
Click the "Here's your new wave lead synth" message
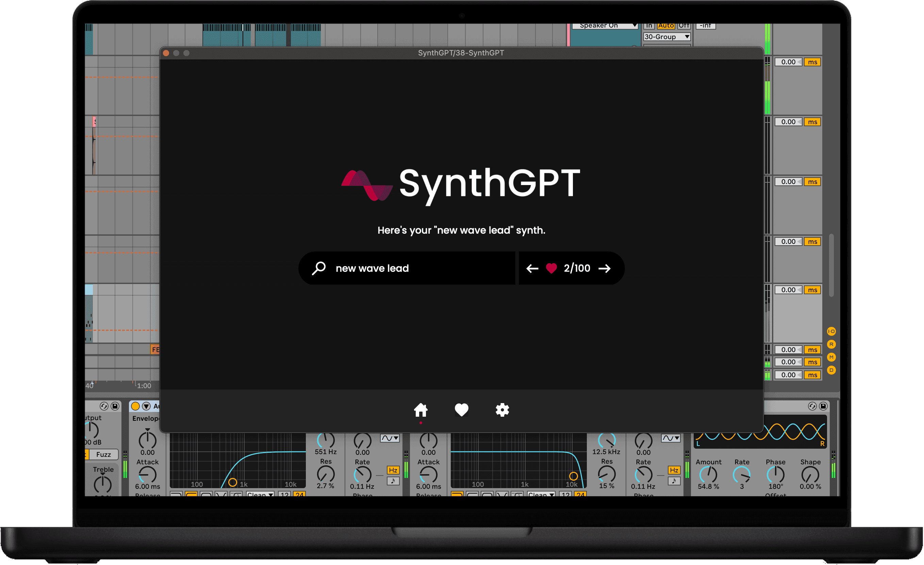461,230
